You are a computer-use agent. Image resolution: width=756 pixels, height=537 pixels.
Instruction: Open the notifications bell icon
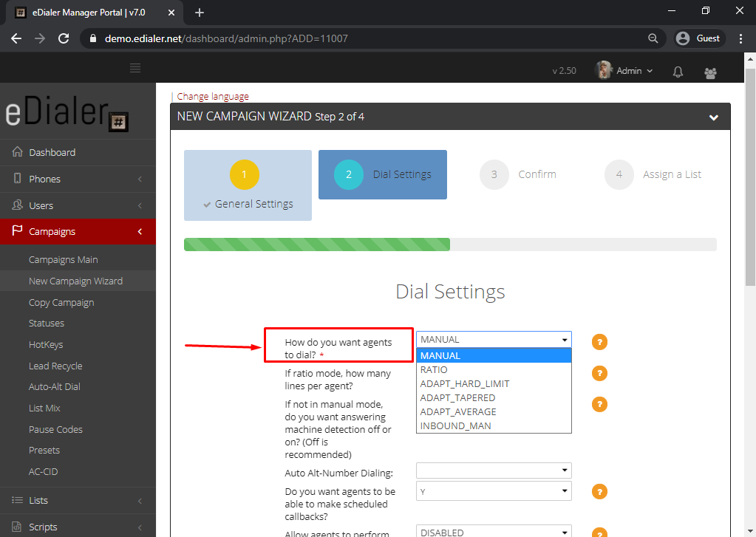point(678,72)
